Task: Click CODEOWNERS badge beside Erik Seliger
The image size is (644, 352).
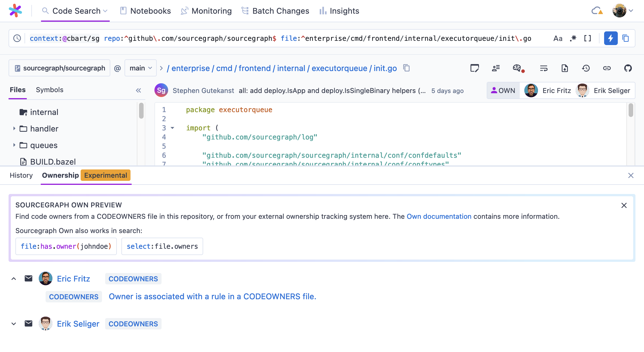Action: [133, 324]
